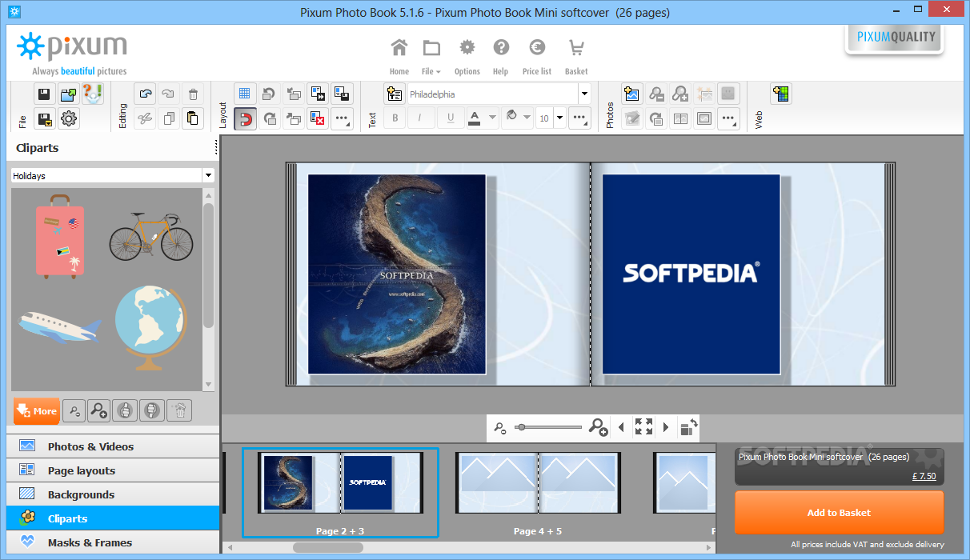Image resolution: width=970 pixels, height=560 pixels.
Task: Rotate object counter-clockwise in Layout group
Action: click(x=270, y=94)
